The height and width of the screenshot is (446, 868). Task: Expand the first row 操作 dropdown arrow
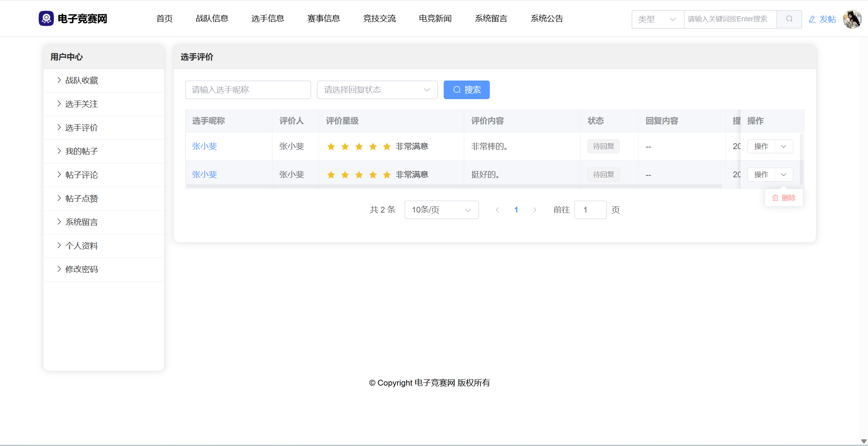784,147
